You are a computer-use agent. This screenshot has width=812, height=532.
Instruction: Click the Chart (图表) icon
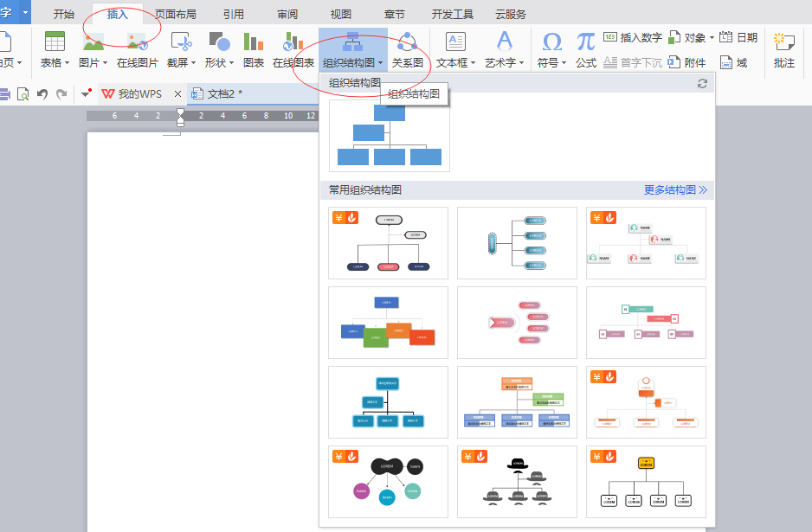(x=253, y=42)
